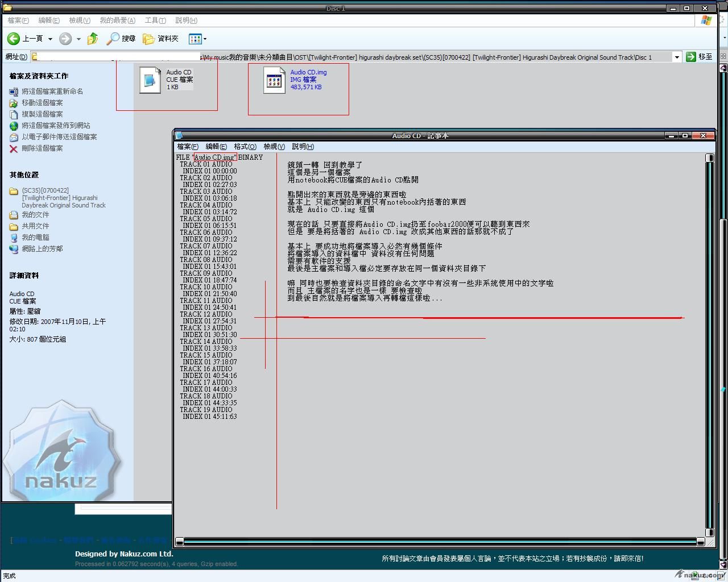
Task: Toggle the Folders (資料夾) pane button
Action: (x=160, y=39)
